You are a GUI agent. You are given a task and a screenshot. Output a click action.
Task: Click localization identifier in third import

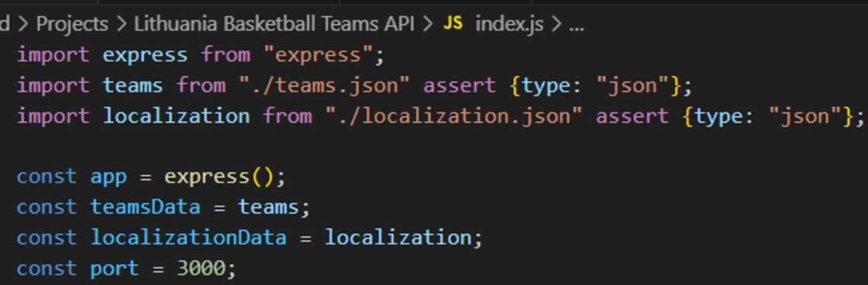pyautogui.click(x=177, y=116)
